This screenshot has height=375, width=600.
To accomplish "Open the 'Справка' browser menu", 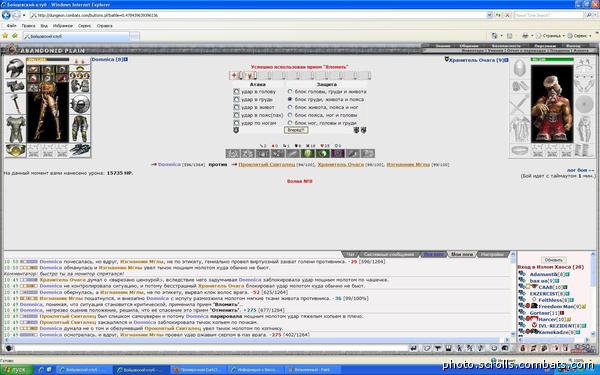I will (104, 26).
